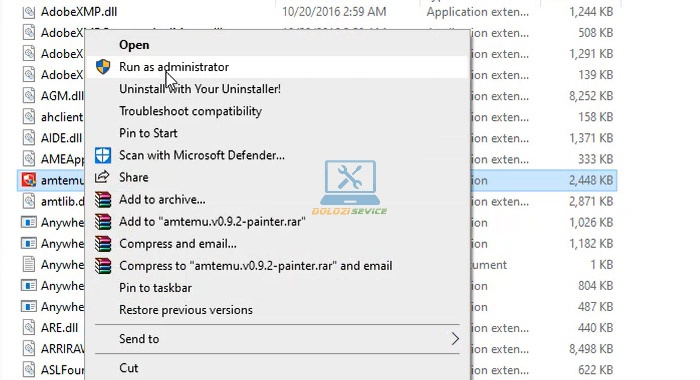The width and height of the screenshot is (700, 380).
Task: Click the ARE.dll file icon
Action: tap(29, 328)
